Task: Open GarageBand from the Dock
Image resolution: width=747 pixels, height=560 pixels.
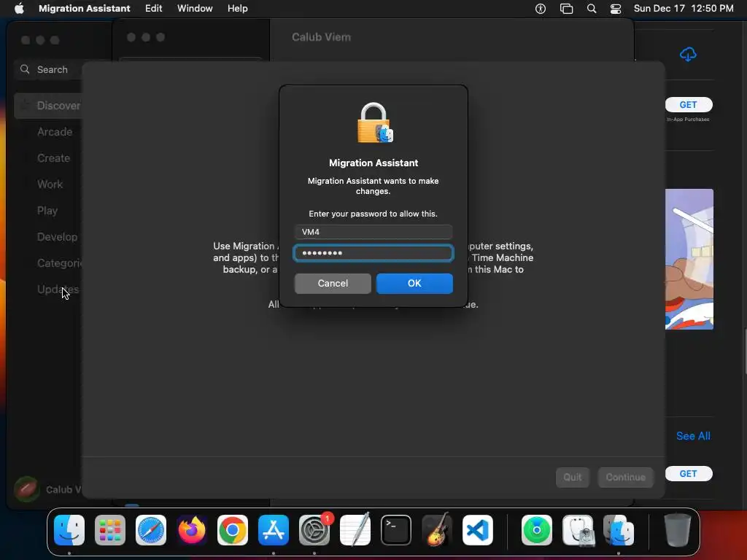Action: (x=437, y=529)
